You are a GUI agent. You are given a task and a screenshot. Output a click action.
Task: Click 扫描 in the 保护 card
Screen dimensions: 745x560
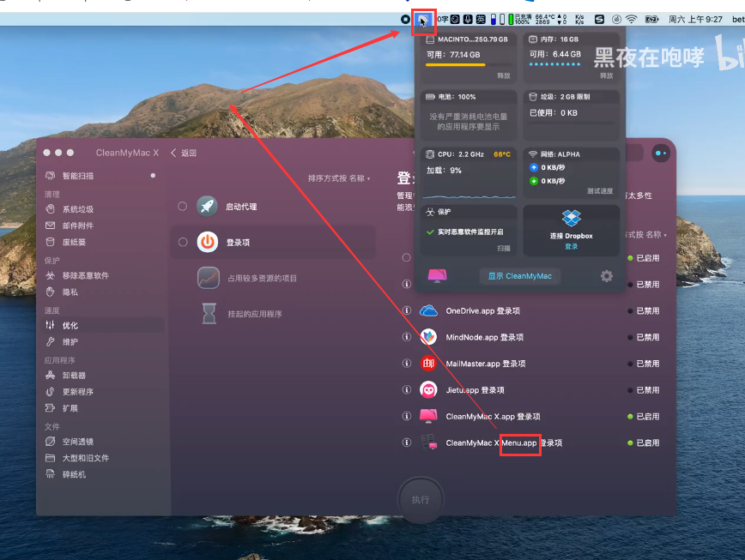tap(504, 248)
